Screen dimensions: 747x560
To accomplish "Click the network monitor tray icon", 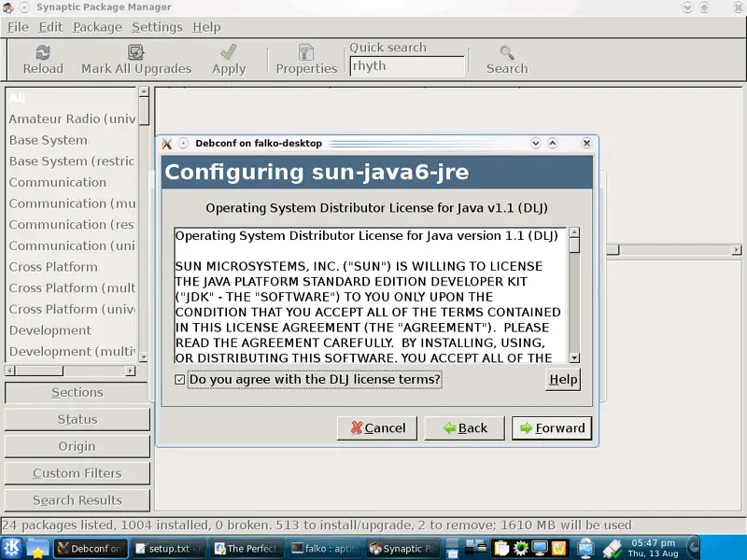I will click(585, 549).
